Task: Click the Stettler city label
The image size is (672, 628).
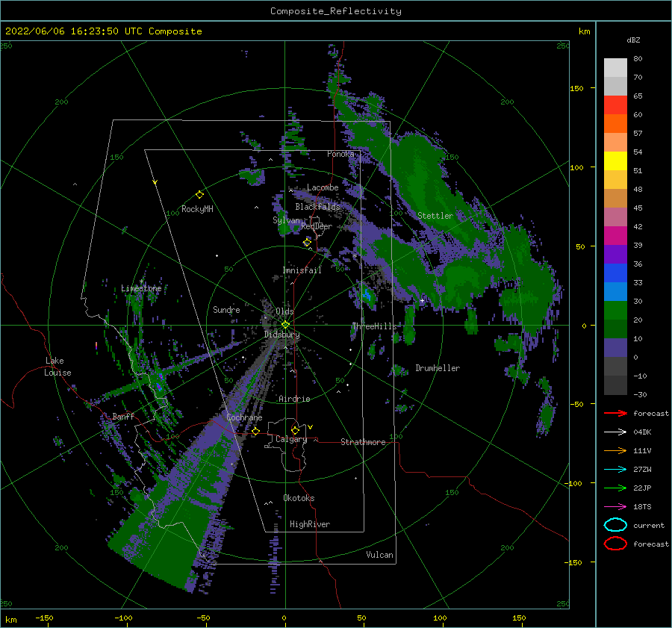Action: [x=435, y=216]
